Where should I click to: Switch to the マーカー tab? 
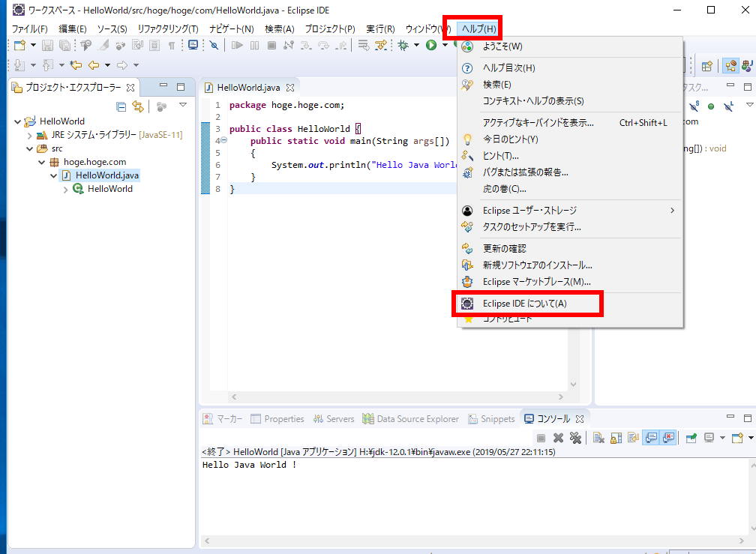(x=223, y=419)
